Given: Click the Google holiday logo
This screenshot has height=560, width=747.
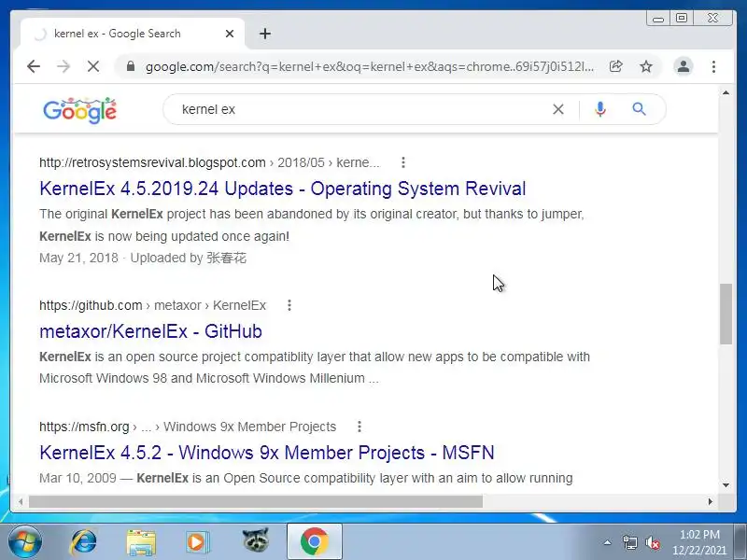Looking at the screenshot, I should pyautogui.click(x=79, y=110).
